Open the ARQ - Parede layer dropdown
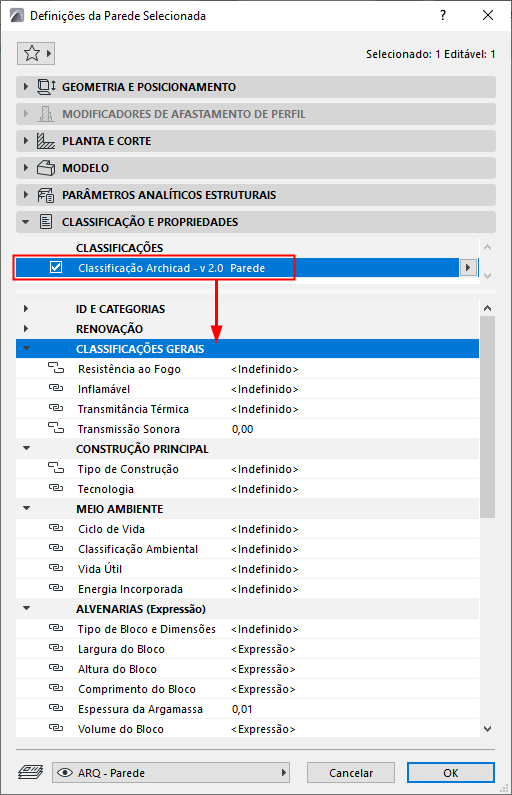This screenshot has width=512, height=795. click(x=171, y=773)
